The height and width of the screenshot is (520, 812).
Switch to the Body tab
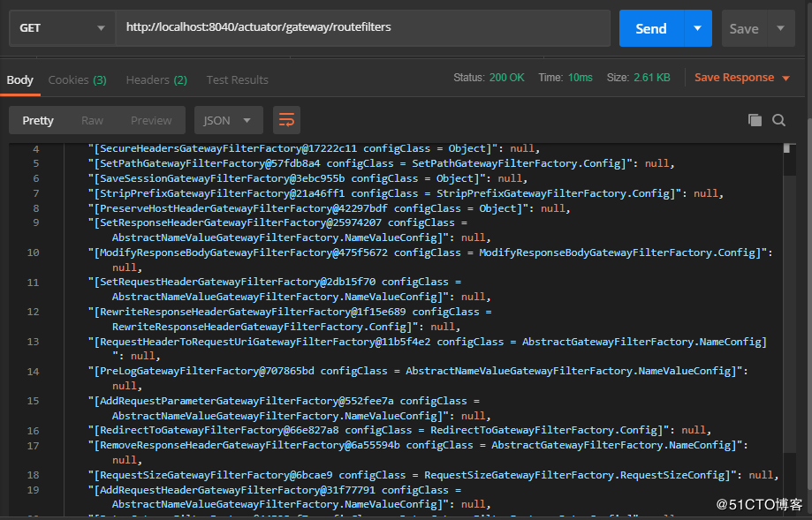point(20,79)
